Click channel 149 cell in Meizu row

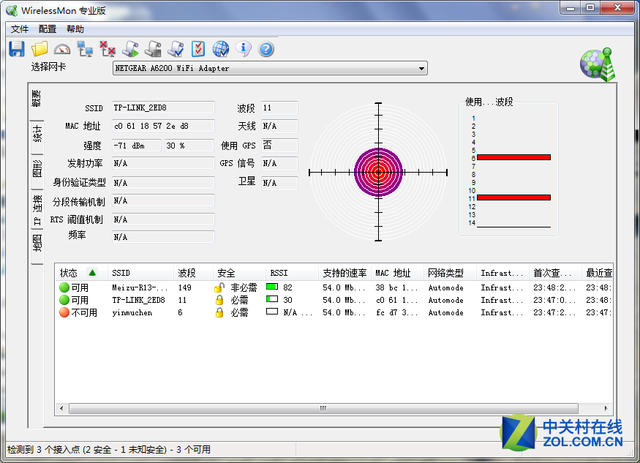coord(185,288)
